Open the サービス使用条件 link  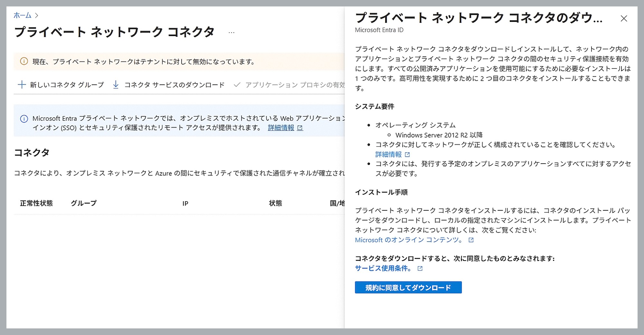(383, 268)
